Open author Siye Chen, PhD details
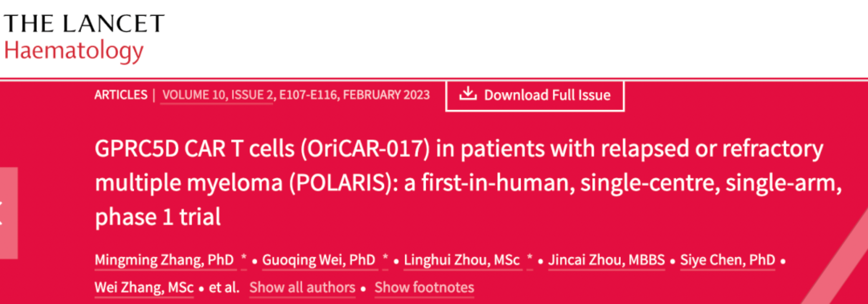This screenshot has height=304, width=868. (727, 260)
